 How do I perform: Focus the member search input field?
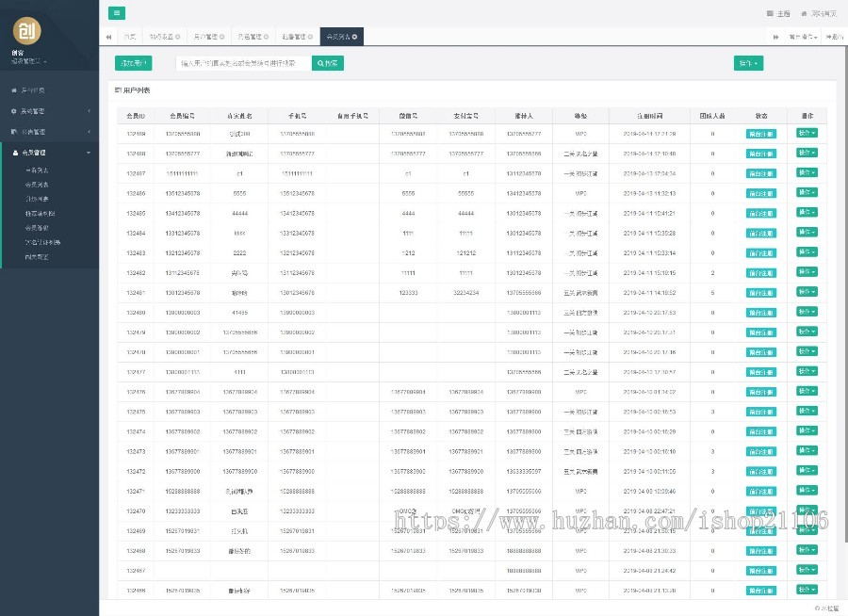243,63
